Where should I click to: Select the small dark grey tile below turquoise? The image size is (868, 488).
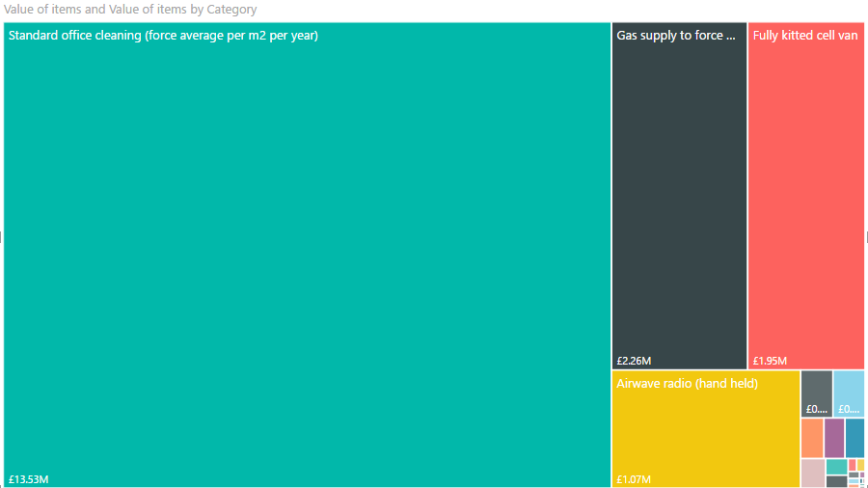[837, 482]
